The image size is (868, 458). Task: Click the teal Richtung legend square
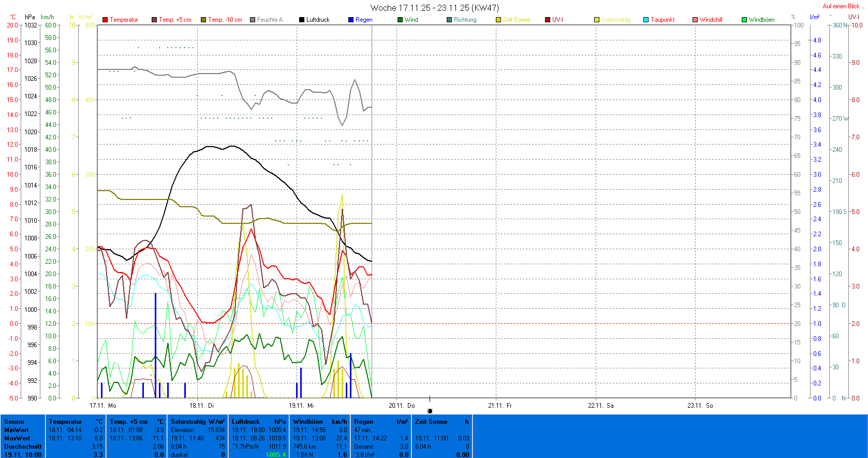click(449, 20)
